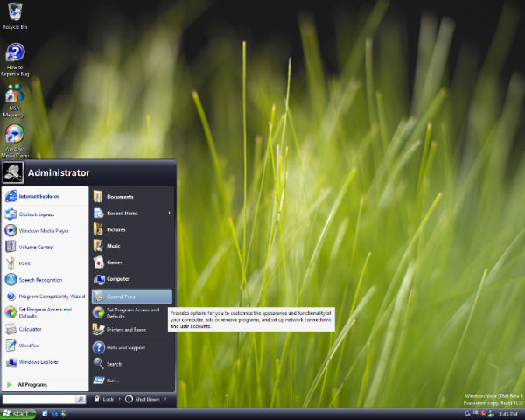Open Help and Support

pyautogui.click(x=126, y=347)
